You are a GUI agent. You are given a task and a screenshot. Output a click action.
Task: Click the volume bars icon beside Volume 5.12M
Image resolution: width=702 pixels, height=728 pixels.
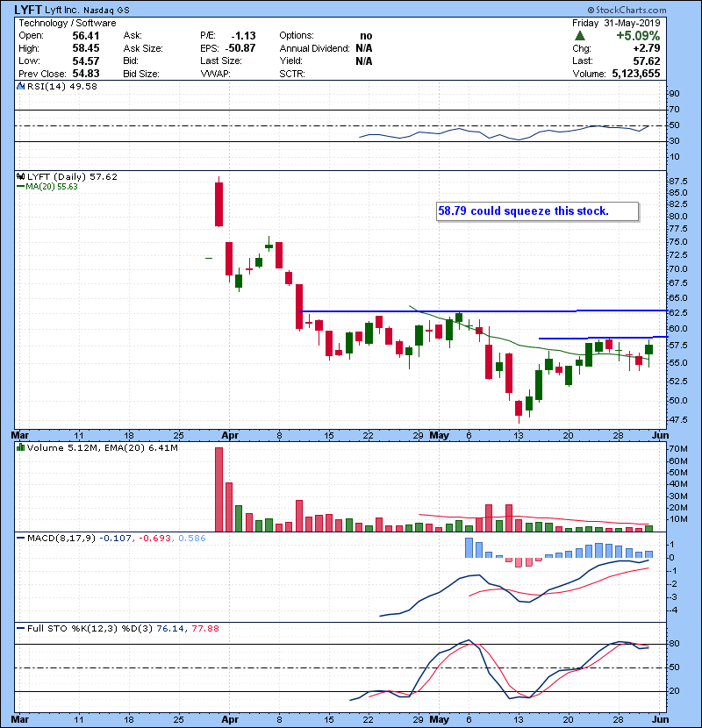pyautogui.click(x=20, y=447)
